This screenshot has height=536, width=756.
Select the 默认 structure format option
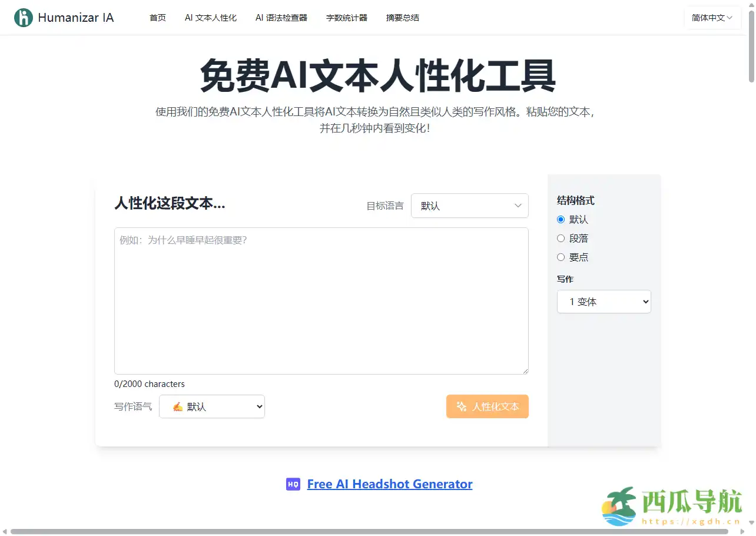pyautogui.click(x=561, y=219)
